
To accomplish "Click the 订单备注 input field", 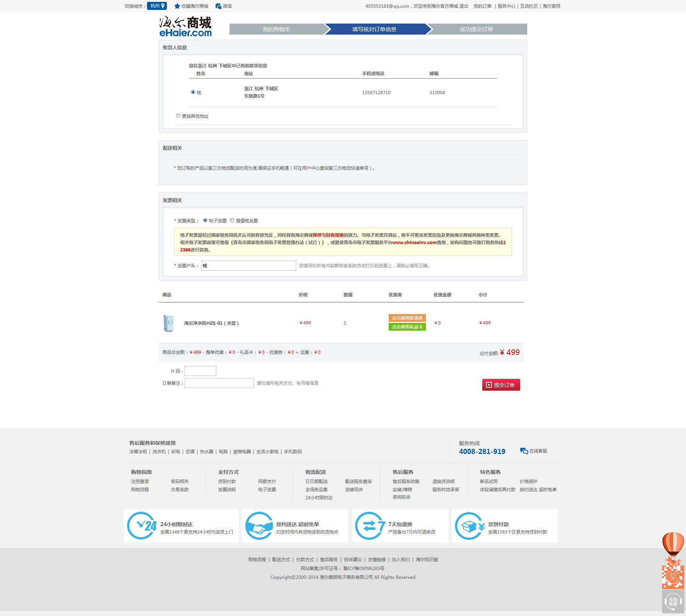I will tap(219, 383).
